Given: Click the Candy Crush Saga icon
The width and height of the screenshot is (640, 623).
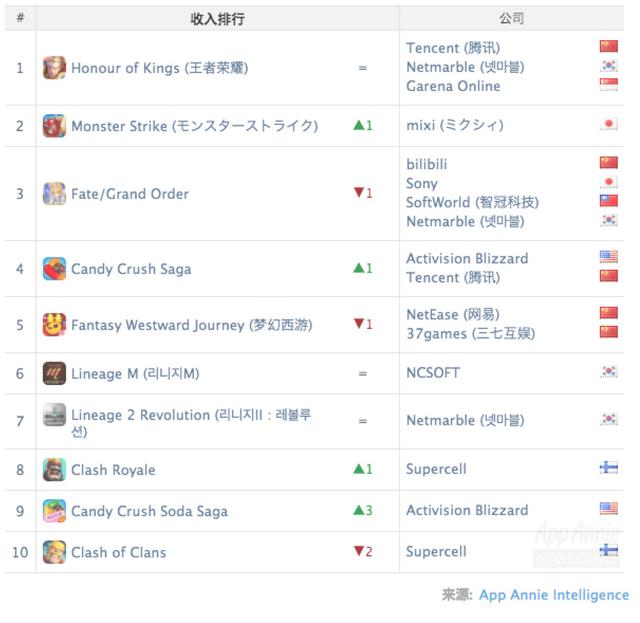Looking at the screenshot, I should point(54,269).
